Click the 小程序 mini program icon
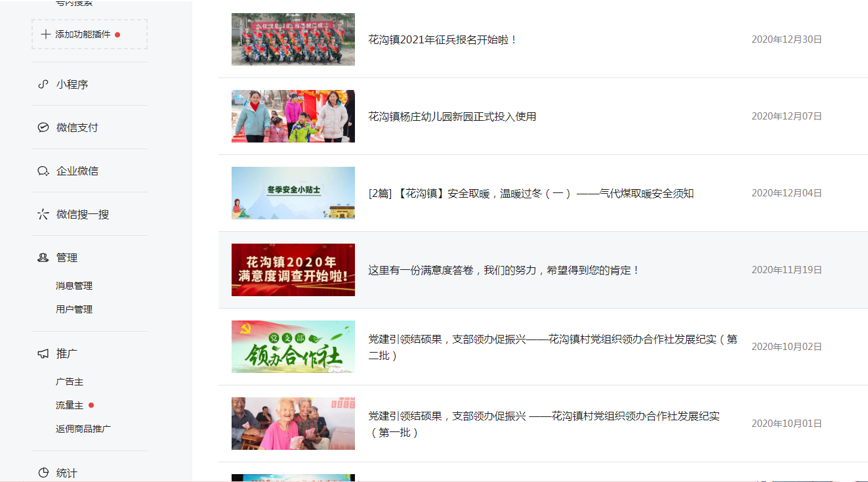This screenshot has width=868, height=482. [x=43, y=84]
